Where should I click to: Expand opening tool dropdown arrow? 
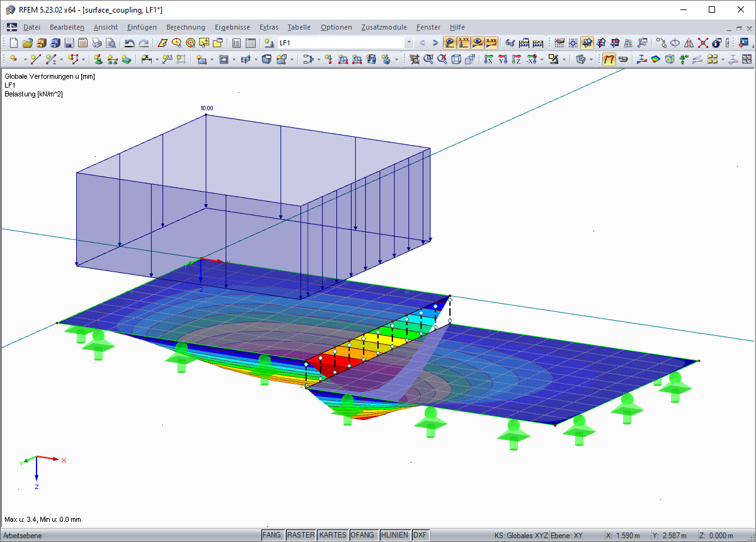tap(233, 59)
